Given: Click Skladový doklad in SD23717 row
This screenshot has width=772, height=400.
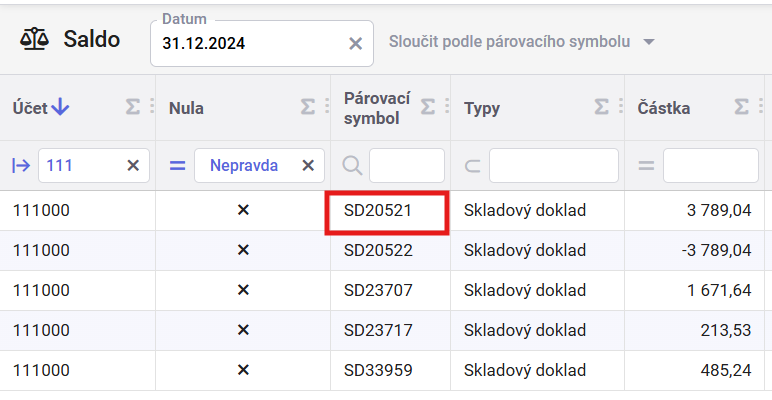Looking at the screenshot, I should [525, 330].
